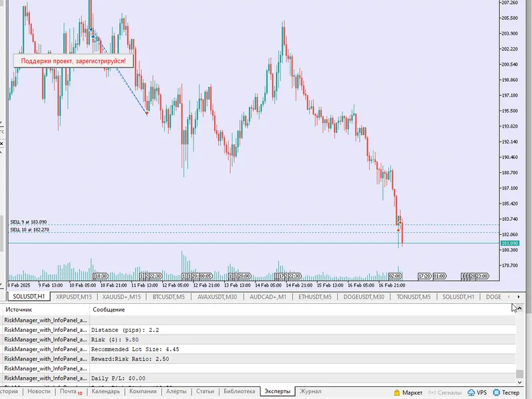Select log row Recommended Lot Size: 4.45
The image size is (532, 399).
point(259,349)
